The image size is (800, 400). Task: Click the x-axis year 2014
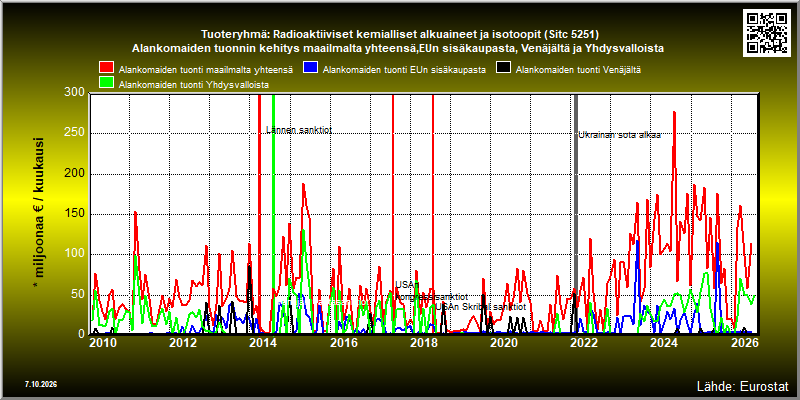tap(263, 343)
